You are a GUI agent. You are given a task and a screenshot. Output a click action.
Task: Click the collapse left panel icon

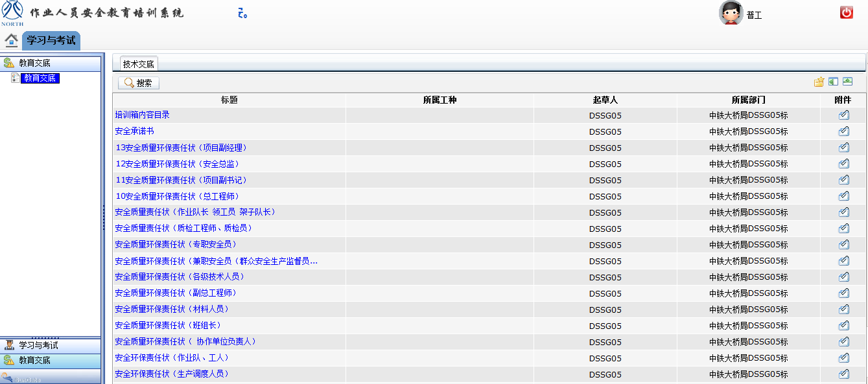click(833, 82)
